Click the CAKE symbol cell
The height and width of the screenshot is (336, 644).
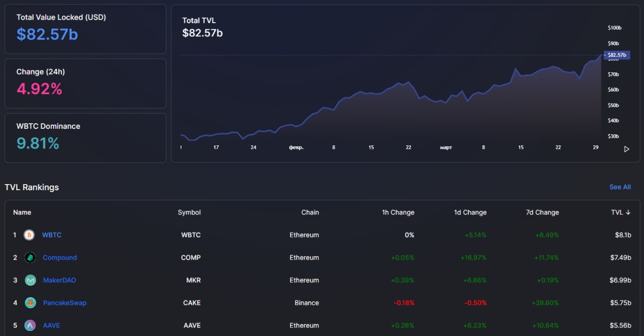click(192, 303)
